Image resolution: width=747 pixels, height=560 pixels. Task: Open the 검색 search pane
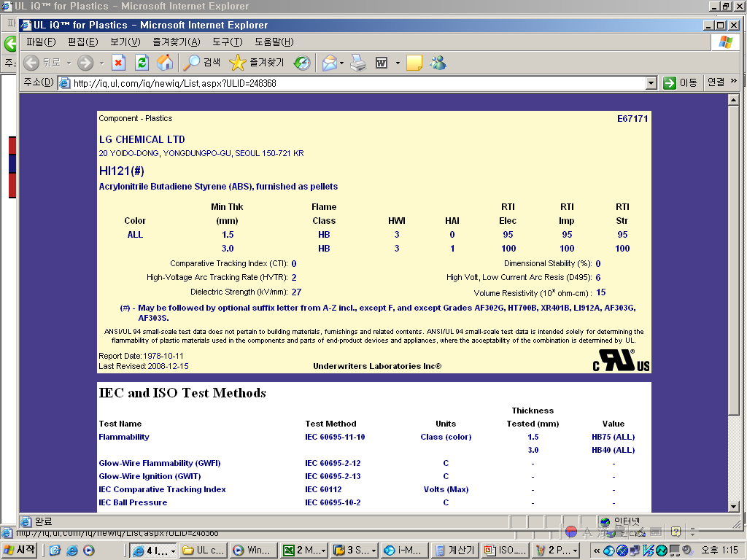202,63
